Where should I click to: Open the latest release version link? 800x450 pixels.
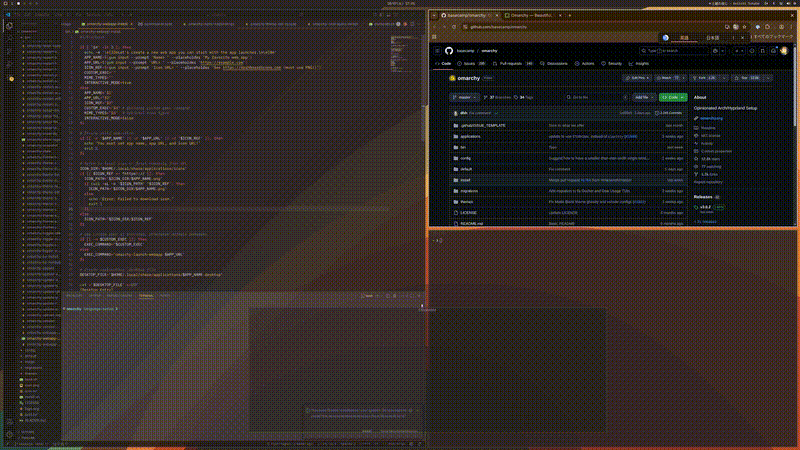705,207
